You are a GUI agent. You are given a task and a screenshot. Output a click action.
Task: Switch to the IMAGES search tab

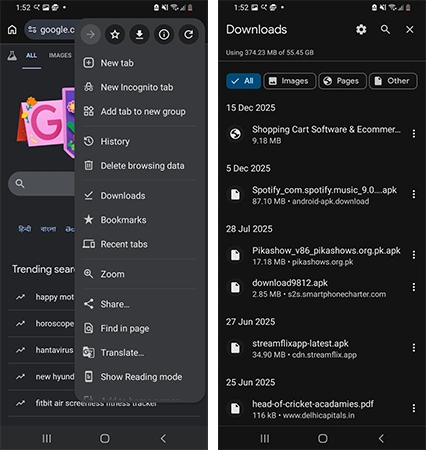point(60,56)
